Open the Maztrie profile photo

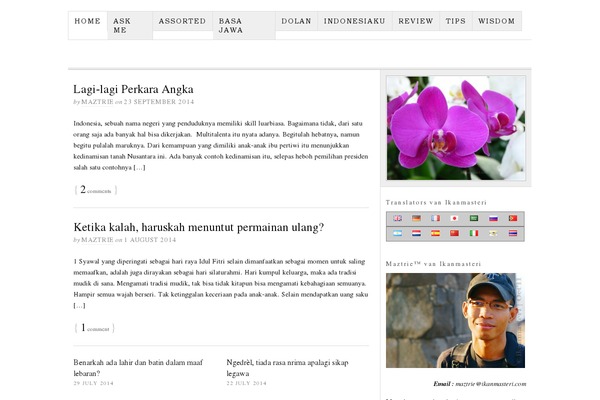(455, 320)
